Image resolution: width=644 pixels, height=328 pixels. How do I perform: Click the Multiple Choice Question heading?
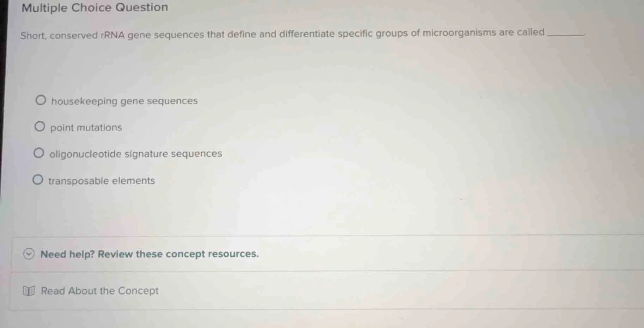[95, 7]
